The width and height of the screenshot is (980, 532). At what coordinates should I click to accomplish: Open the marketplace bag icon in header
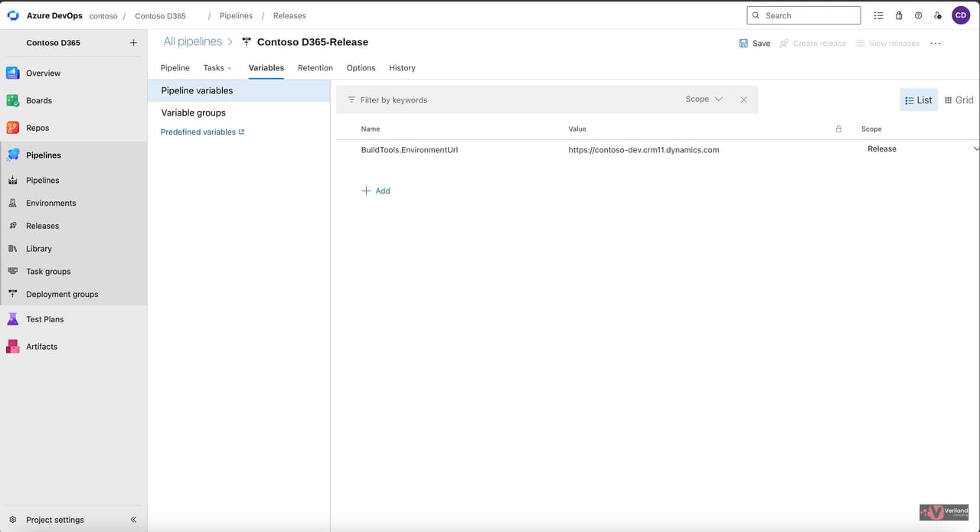pos(899,15)
